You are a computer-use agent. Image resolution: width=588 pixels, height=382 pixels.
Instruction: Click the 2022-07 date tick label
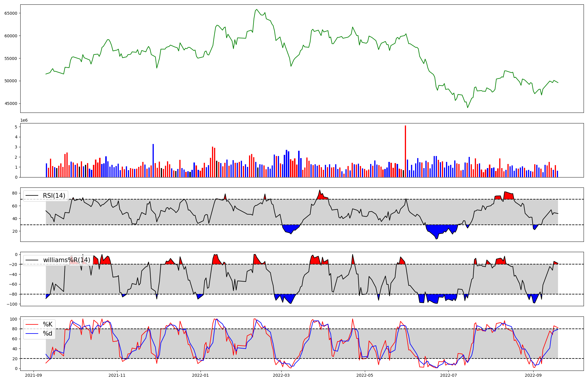pyautogui.click(x=449, y=375)
